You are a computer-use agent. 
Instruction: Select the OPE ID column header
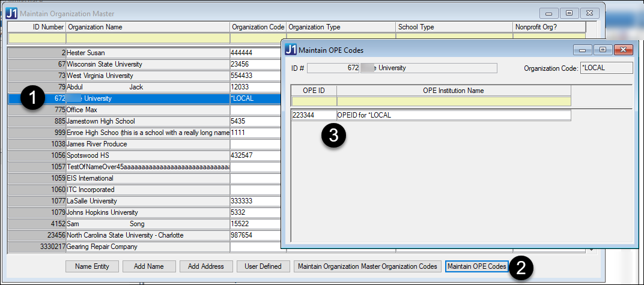click(x=314, y=91)
